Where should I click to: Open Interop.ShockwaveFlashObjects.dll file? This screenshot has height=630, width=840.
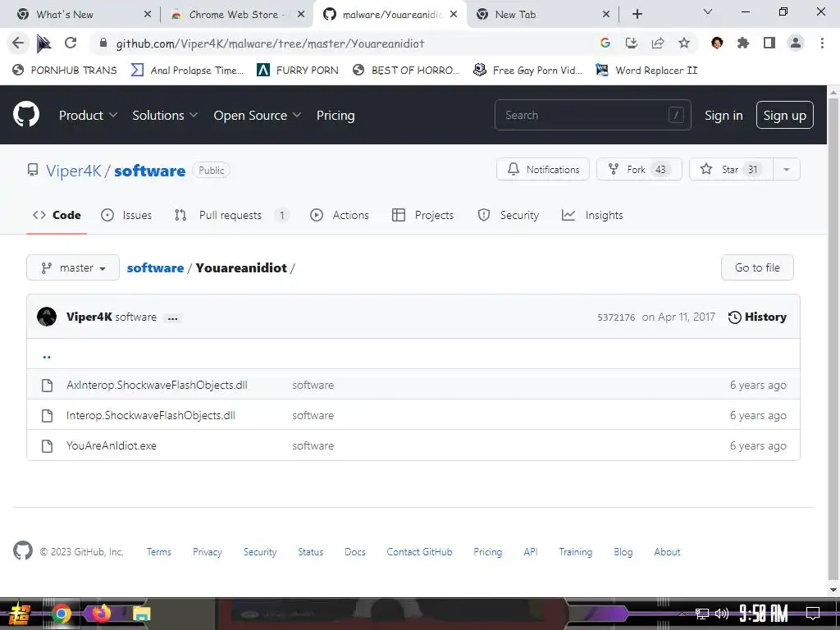(151, 415)
